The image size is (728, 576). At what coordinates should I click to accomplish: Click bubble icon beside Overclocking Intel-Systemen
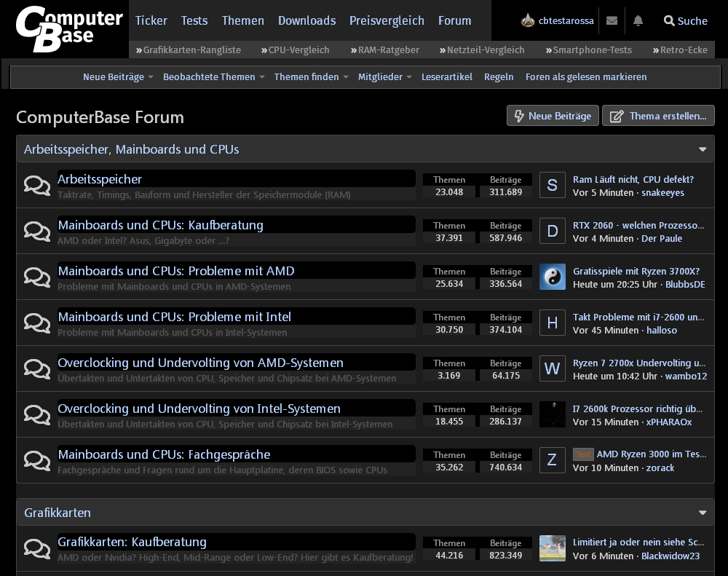(x=37, y=415)
